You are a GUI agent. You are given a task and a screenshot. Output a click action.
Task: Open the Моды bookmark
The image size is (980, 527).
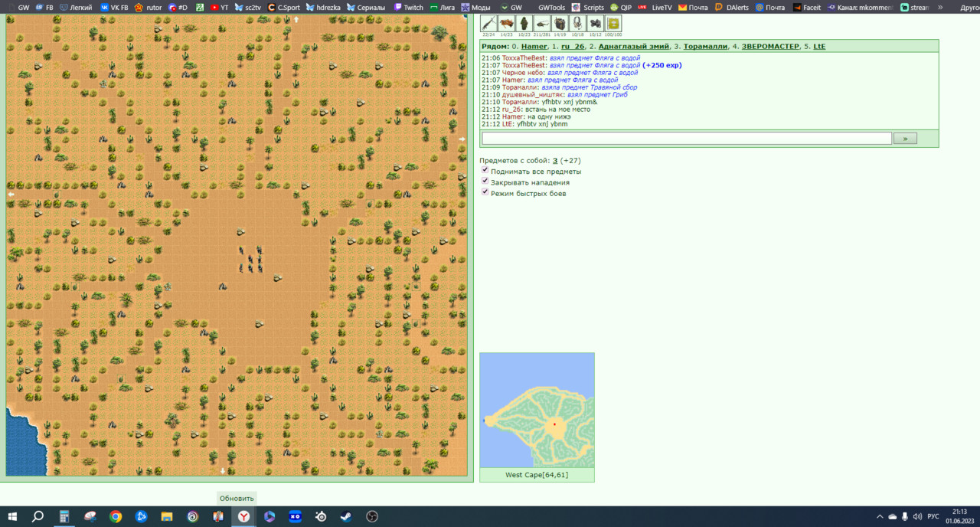(475, 7)
